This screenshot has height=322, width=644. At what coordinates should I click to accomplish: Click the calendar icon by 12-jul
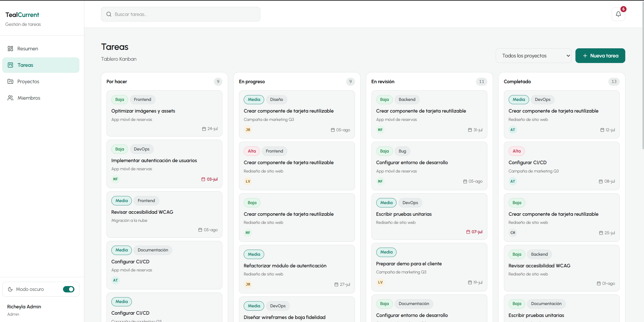coord(602,130)
